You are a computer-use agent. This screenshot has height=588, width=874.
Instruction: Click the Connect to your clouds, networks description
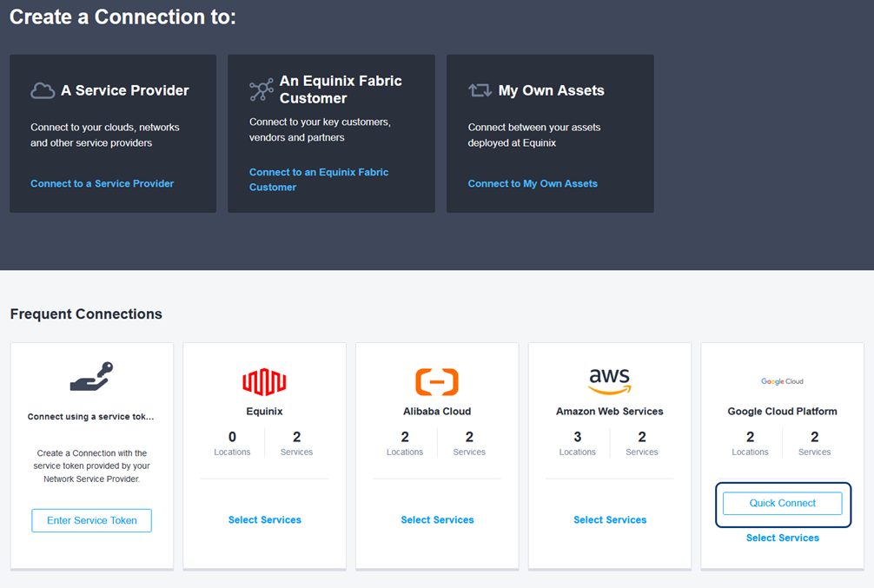pyautogui.click(x=105, y=135)
